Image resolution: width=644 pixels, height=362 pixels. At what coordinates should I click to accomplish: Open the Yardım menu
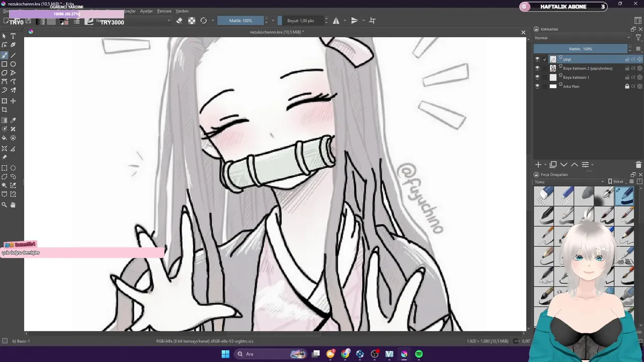[182, 11]
